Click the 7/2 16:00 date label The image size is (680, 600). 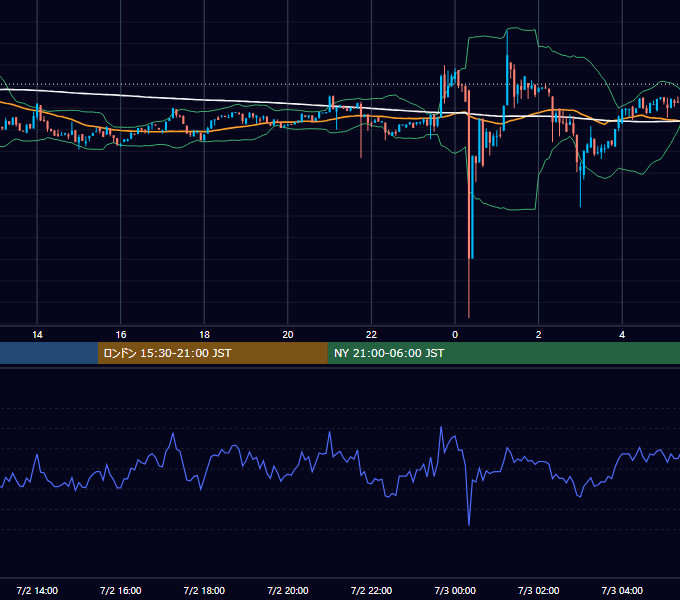(121, 590)
